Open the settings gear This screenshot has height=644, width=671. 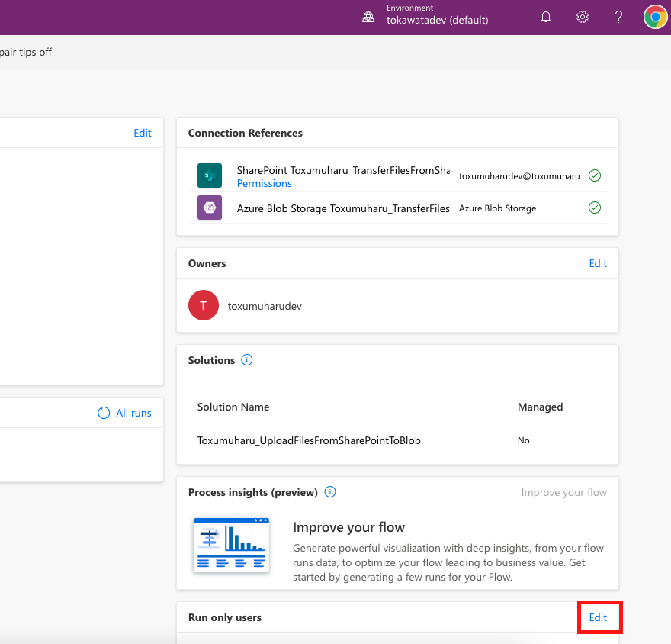(x=582, y=16)
